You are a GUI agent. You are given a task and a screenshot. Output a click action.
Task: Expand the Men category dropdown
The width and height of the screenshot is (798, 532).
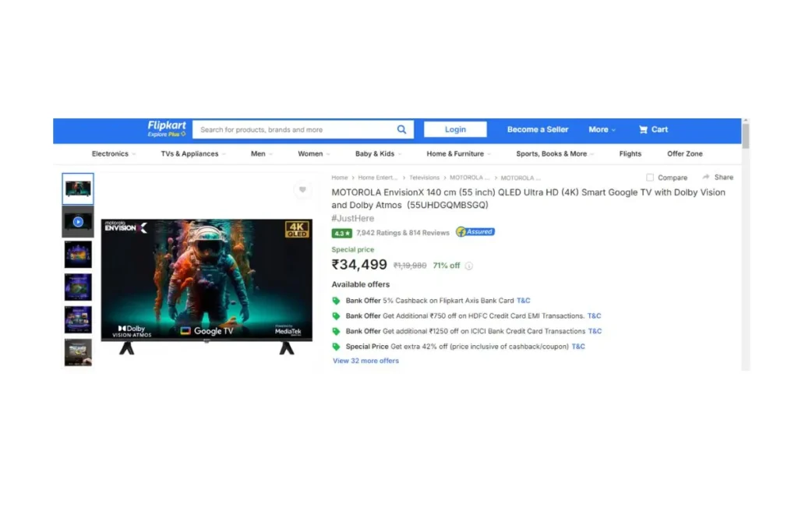[262, 153]
